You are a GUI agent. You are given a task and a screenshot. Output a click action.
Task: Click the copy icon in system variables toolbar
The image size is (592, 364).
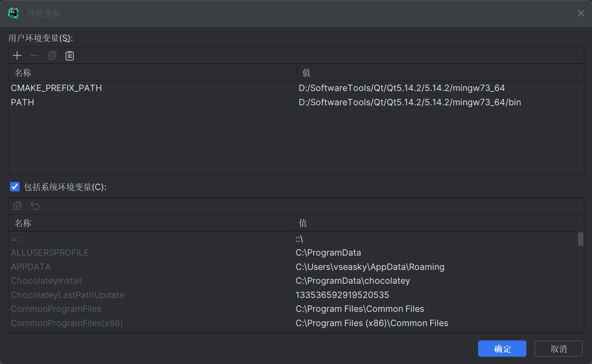(17, 206)
